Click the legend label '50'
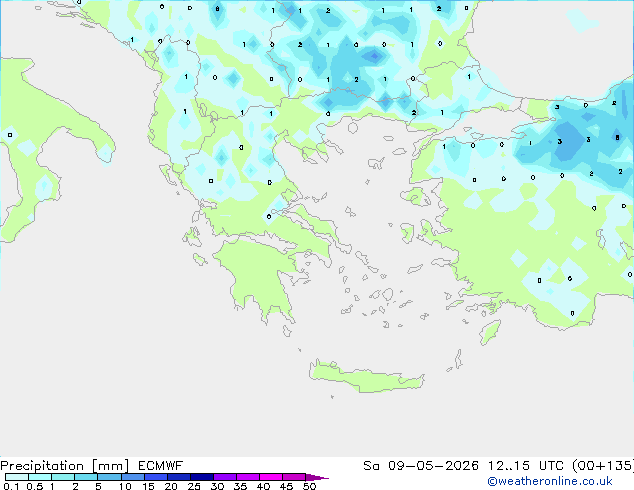634x490 pixels. (x=310, y=486)
